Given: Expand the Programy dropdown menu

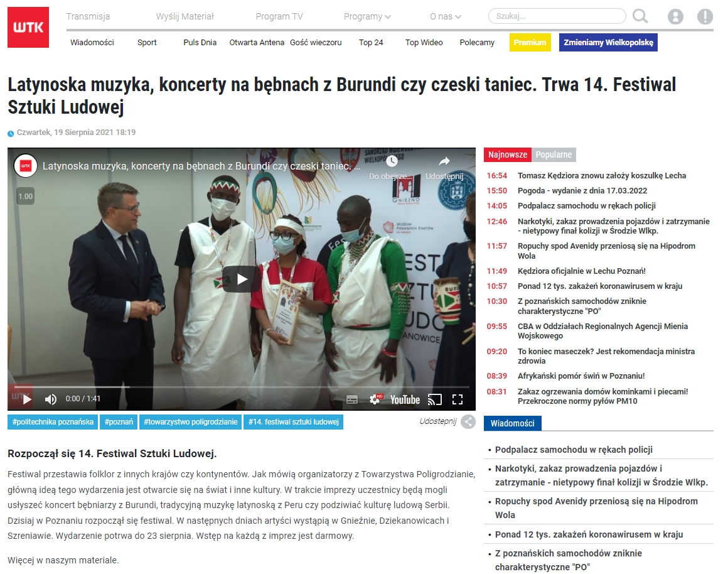Looking at the screenshot, I should click(367, 16).
